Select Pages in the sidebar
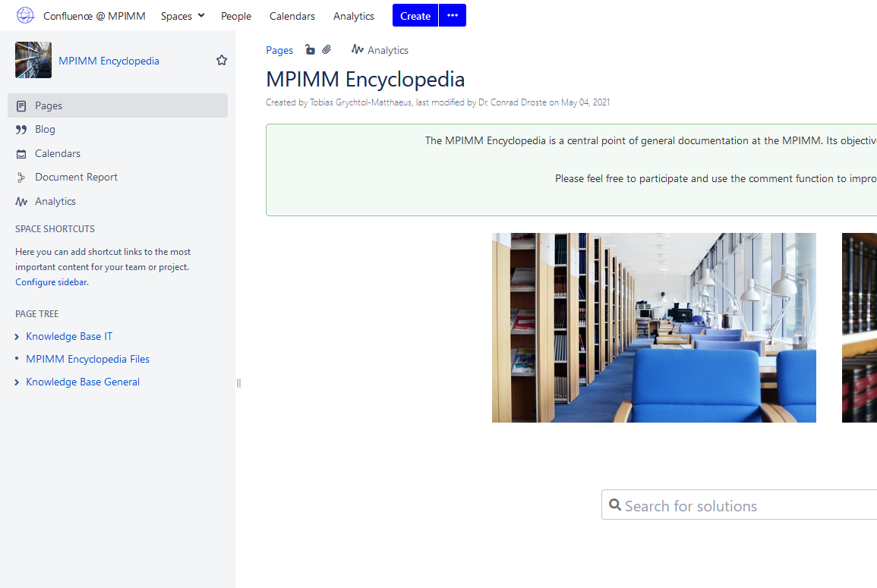This screenshot has height=588, width=877. click(x=118, y=105)
